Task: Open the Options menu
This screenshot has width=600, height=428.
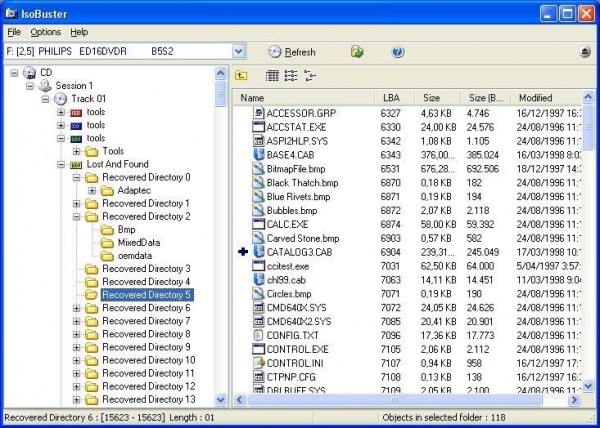Action: click(46, 32)
